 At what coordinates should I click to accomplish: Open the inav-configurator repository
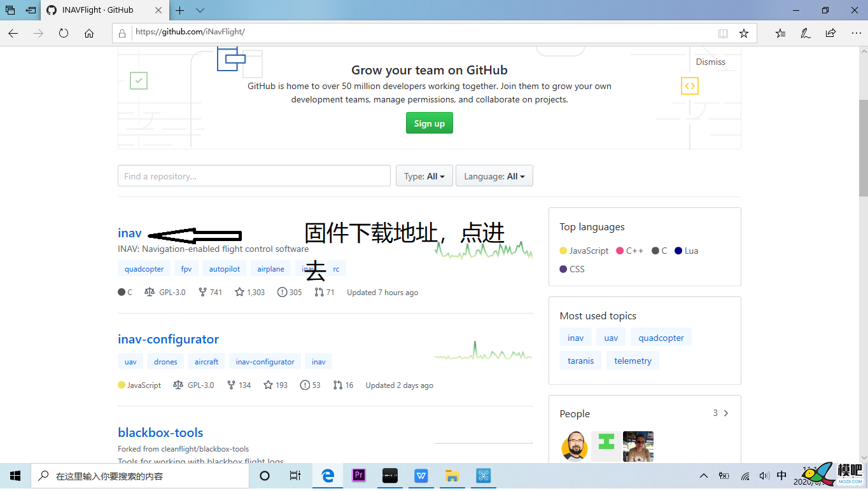tap(168, 339)
